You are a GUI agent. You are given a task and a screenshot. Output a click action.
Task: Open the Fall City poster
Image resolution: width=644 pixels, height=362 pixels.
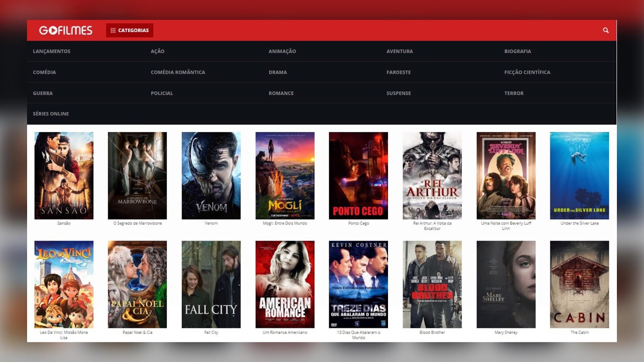(211, 284)
